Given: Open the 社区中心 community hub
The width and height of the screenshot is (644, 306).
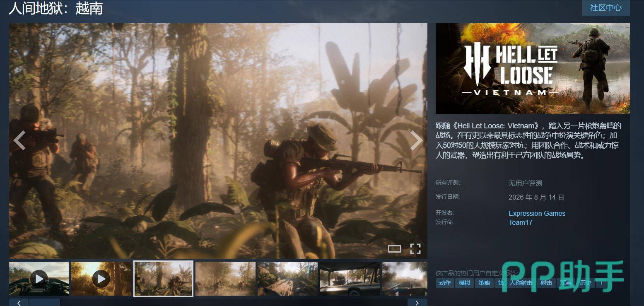Looking at the screenshot, I should point(606,8).
